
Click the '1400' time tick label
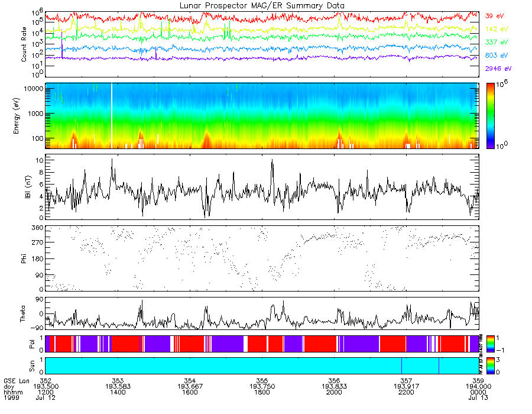click(x=118, y=392)
